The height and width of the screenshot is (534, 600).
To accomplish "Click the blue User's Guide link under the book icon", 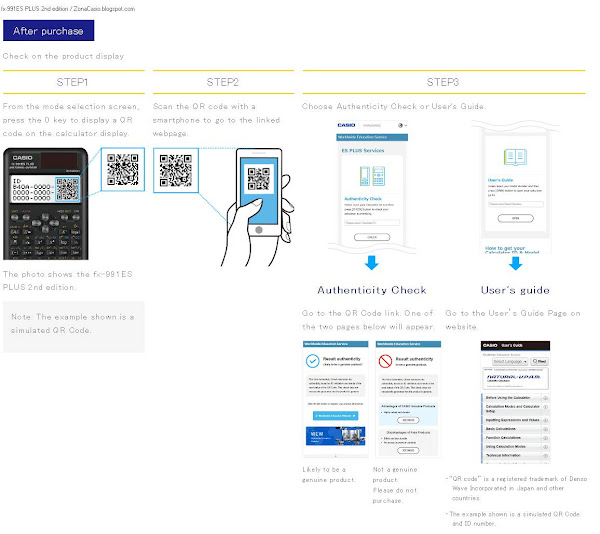I will point(501,180).
